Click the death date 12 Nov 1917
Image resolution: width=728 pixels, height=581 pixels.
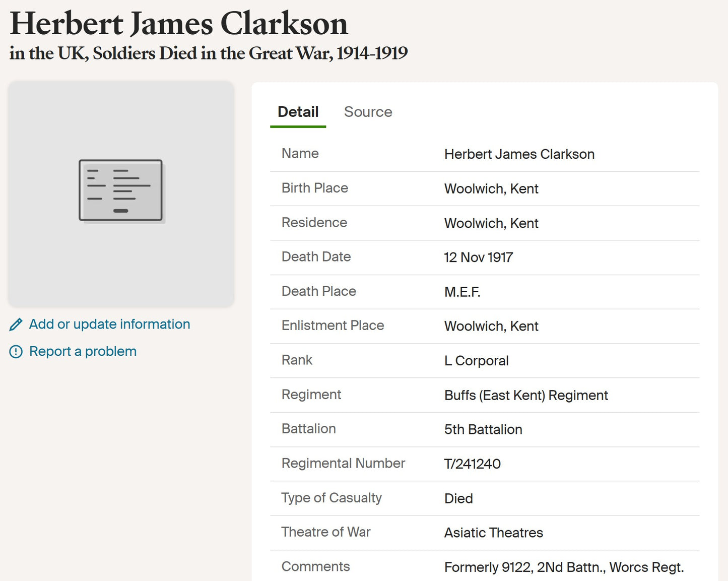pyautogui.click(x=478, y=257)
